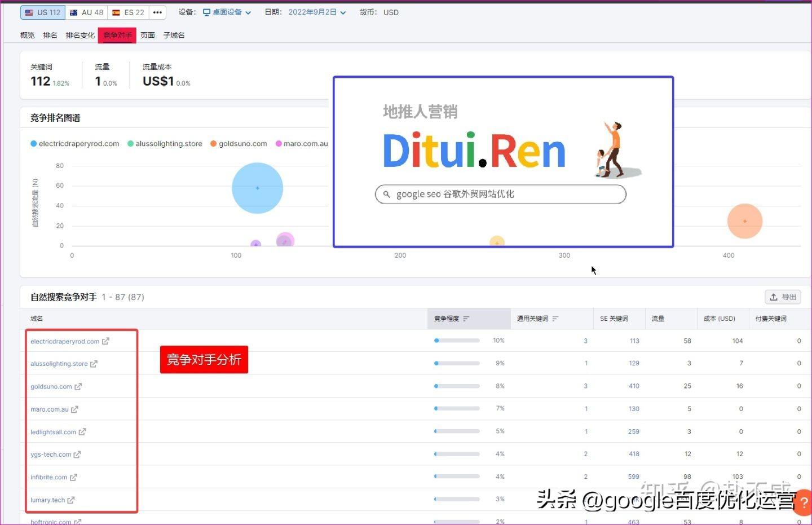Click the 导出 export button
The height and width of the screenshot is (525, 812).
783,297
